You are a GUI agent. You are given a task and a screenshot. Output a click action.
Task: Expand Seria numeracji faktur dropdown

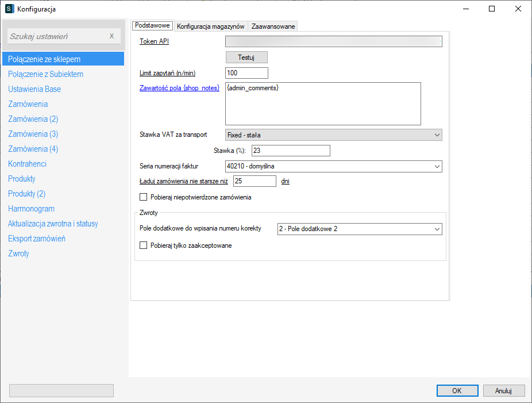click(x=333, y=166)
